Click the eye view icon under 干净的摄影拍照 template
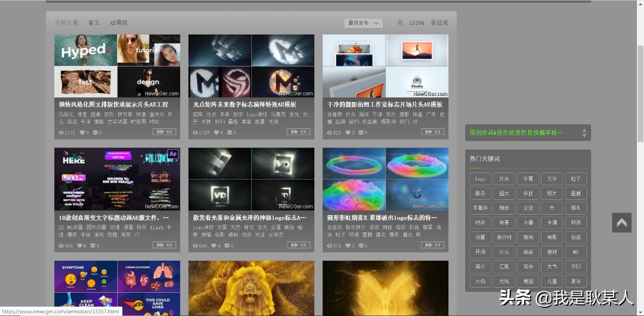 point(329,133)
